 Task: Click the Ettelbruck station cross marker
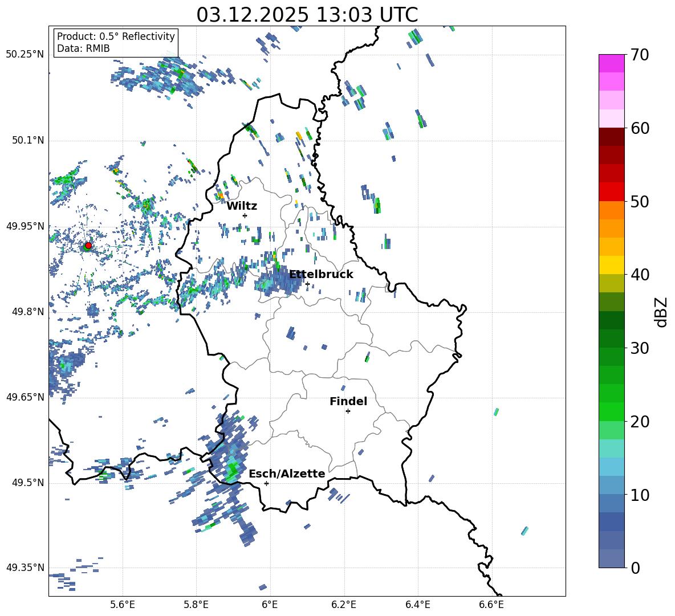[x=307, y=284]
